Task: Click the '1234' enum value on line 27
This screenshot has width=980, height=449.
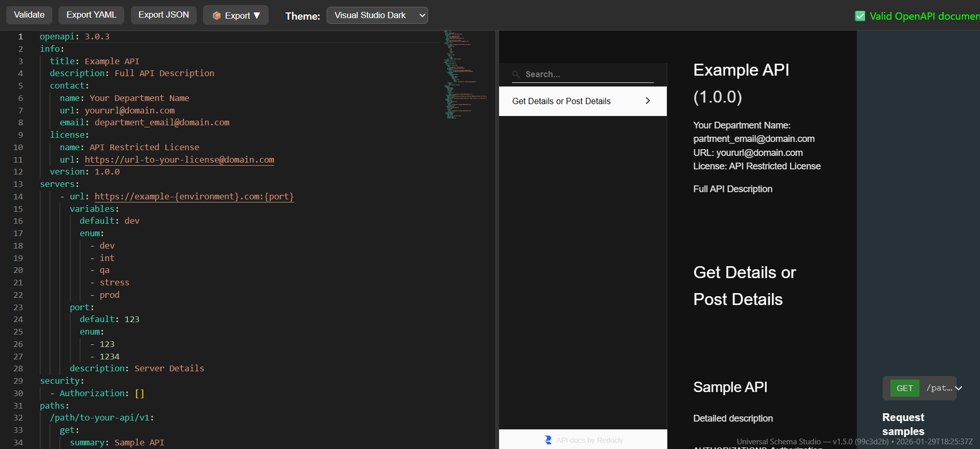Action: 109,356
